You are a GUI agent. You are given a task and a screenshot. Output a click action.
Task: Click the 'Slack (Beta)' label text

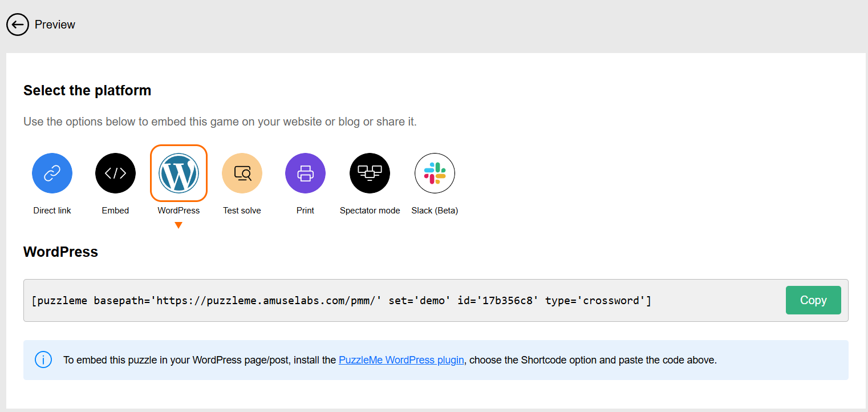435,211
